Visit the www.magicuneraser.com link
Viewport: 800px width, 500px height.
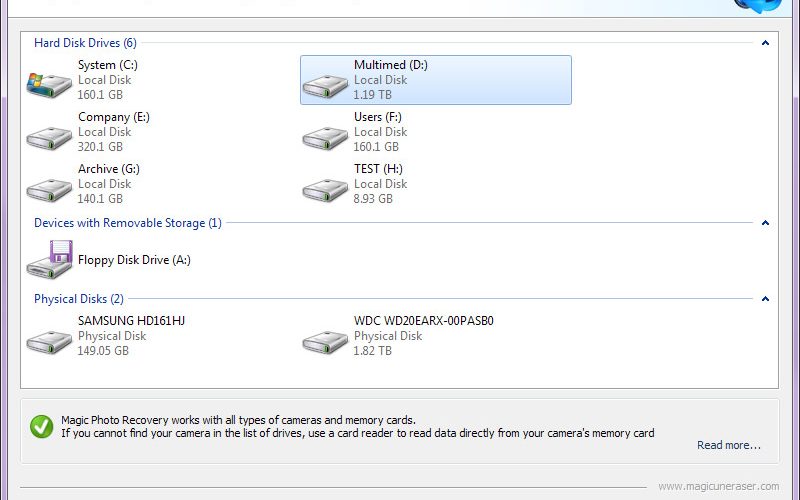(718, 487)
